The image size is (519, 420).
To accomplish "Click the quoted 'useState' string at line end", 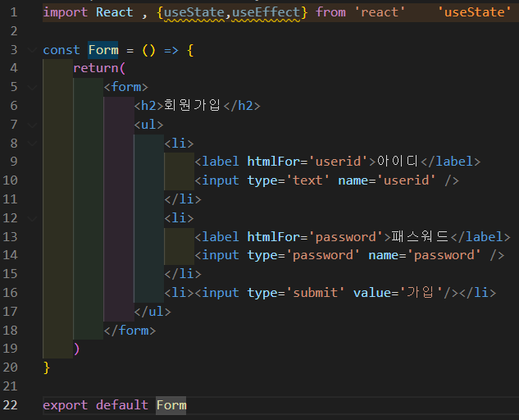I will pos(475,12).
